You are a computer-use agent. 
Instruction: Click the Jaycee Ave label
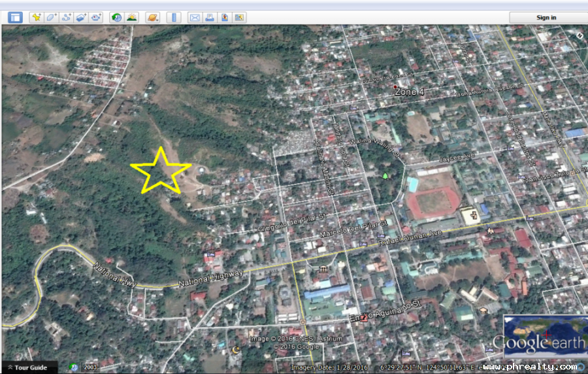457,158
